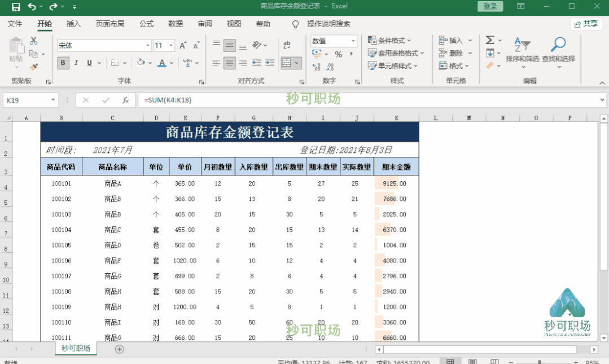Open 排序和筛选 sort and filter
Image resolution: width=609 pixels, height=364 pixels.
point(523,52)
